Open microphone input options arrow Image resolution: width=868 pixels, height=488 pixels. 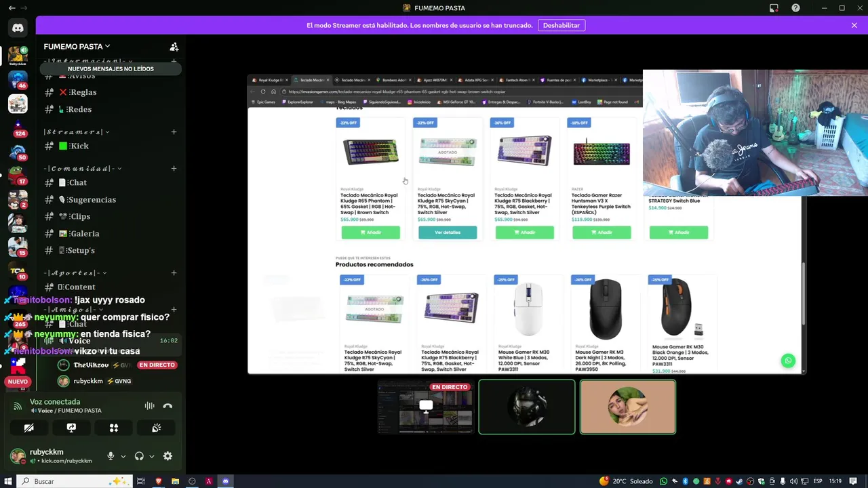click(123, 456)
